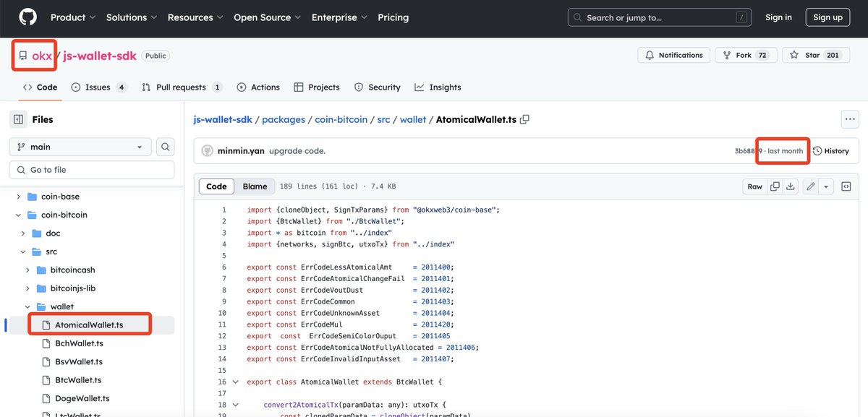Click js-wallet-sdk in breadcrumb path

coord(224,119)
